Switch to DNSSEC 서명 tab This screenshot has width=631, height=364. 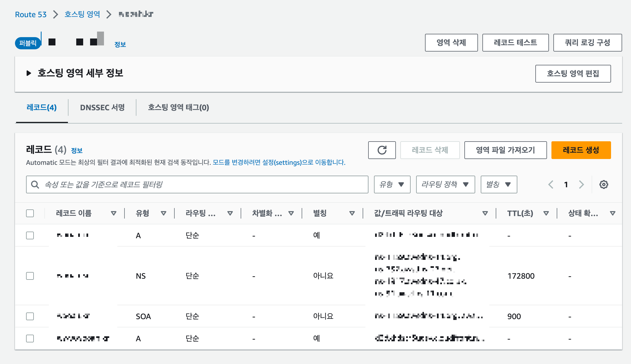pyautogui.click(x=102, y=107)
